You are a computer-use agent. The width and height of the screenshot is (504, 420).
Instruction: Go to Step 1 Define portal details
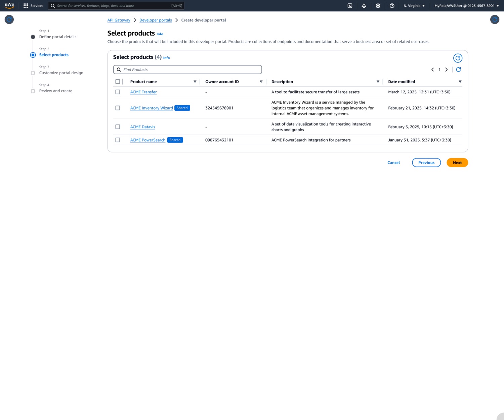click(58, 37)
